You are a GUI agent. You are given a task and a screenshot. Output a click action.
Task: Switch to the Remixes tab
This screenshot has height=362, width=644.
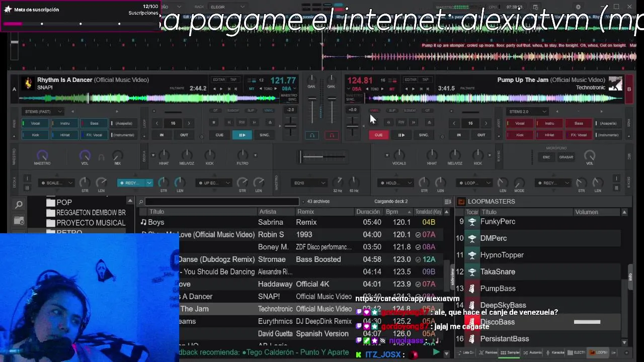click(x=488, y=353)
